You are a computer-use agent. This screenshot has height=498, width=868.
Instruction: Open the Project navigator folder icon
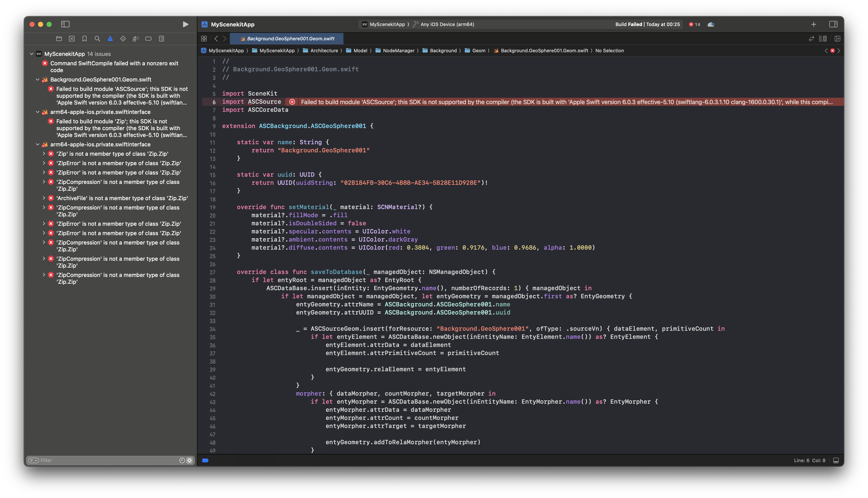(x=59, y=39)
